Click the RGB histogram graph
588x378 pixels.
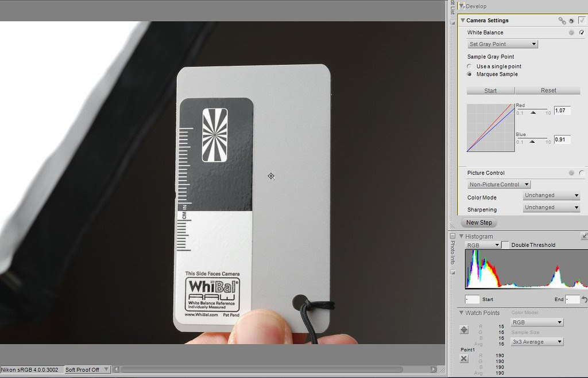pos(526,270)
